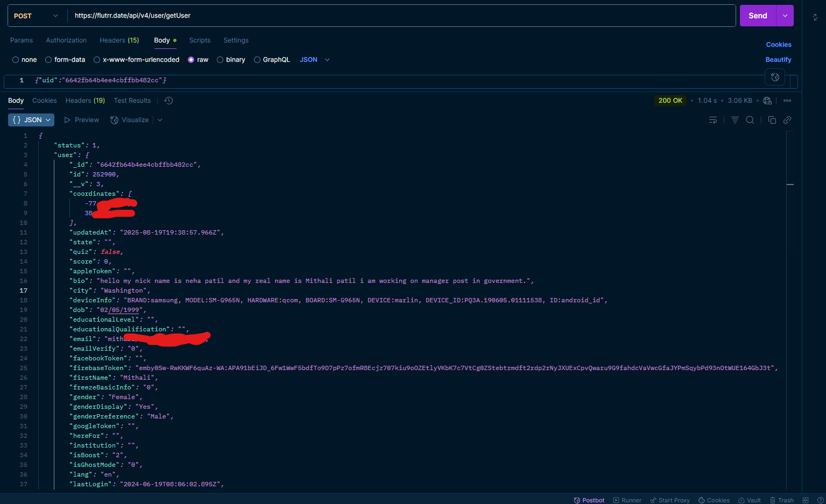The image size is (826, 504).
Task: Open the Test Results tab
Action: tap(132, 101)
